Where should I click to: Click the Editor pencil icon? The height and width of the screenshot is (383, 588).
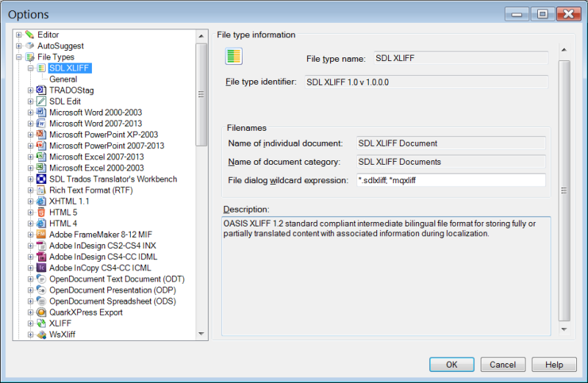click(29, 35)
